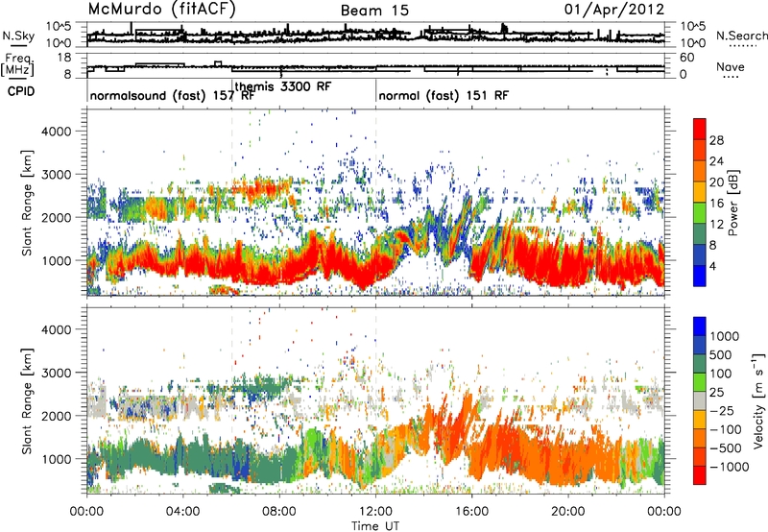Click the '60' tick on Nave axis
The height and width of the screenshot is (532, 768).
coord(687,58)
